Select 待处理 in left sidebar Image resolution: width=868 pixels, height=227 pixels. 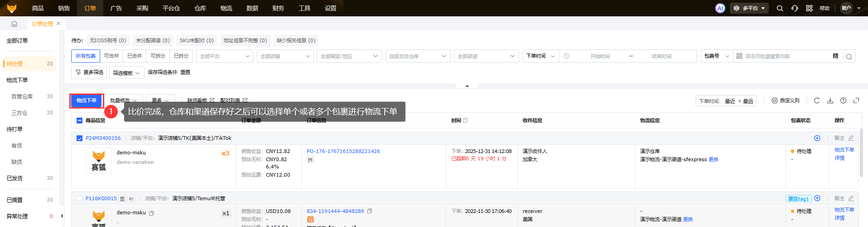click(29, 64)
